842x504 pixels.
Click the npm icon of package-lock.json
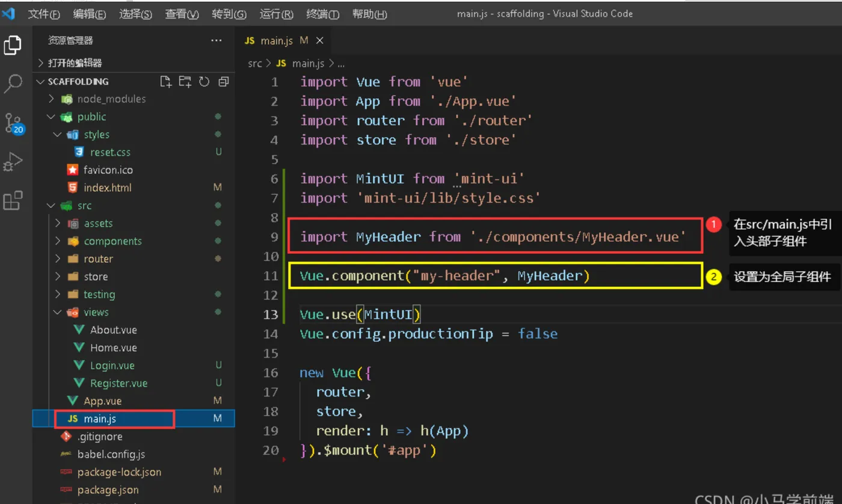pyautogui.click(x=66, y=472)
